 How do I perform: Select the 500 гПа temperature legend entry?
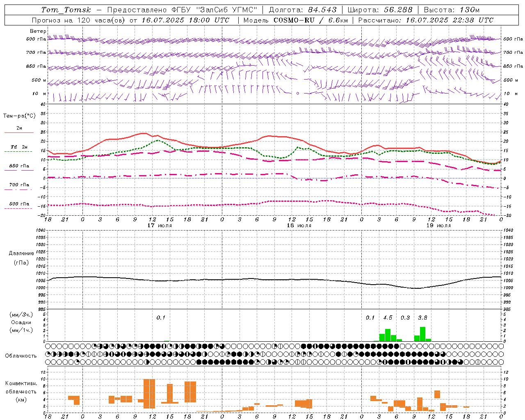coord(19,205)
